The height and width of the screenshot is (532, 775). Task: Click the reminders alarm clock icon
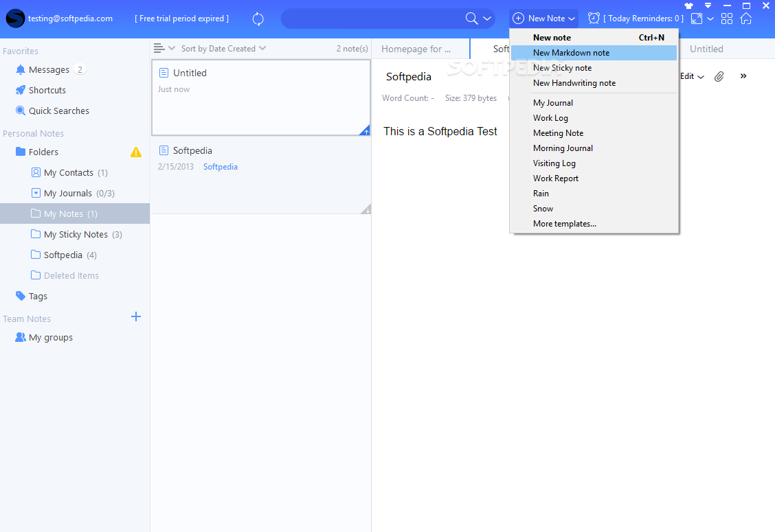coord(594,19)
